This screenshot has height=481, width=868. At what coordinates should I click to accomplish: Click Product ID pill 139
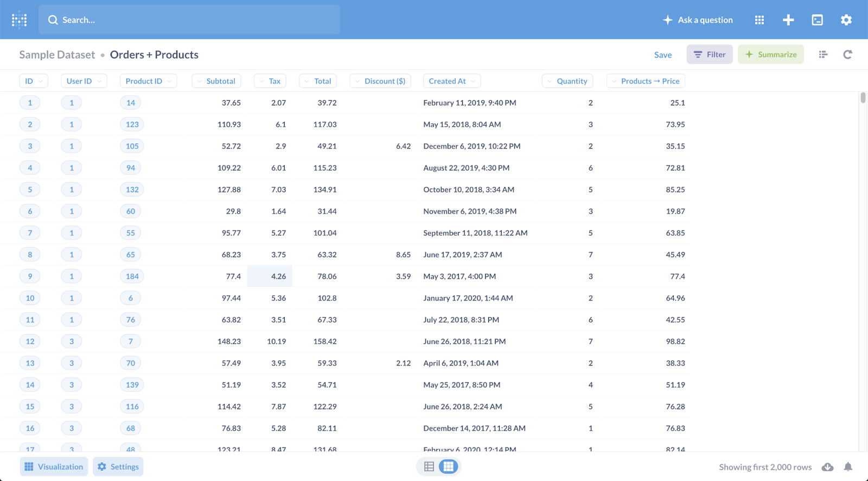(132, 384)
